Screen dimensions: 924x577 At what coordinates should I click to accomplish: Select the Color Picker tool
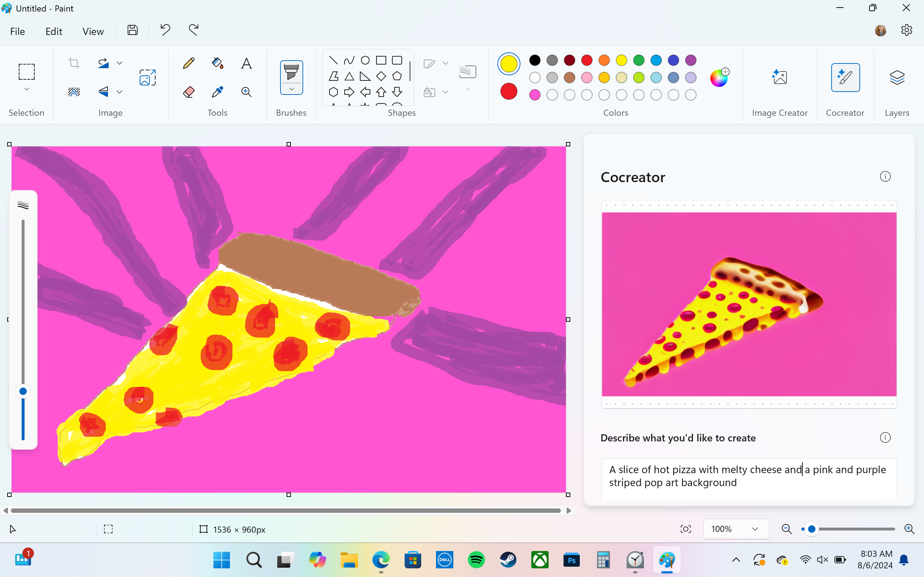218,92
